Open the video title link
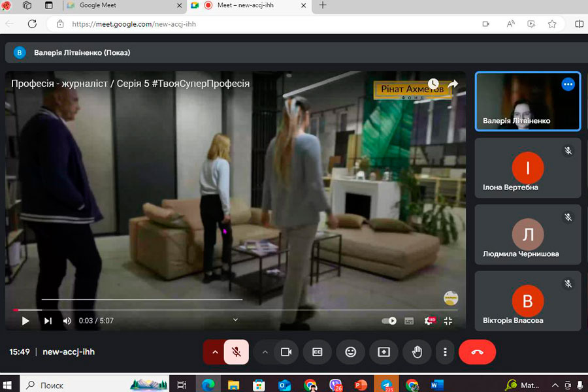The height and width of the screenshot is (392, 588). (130, 83)
